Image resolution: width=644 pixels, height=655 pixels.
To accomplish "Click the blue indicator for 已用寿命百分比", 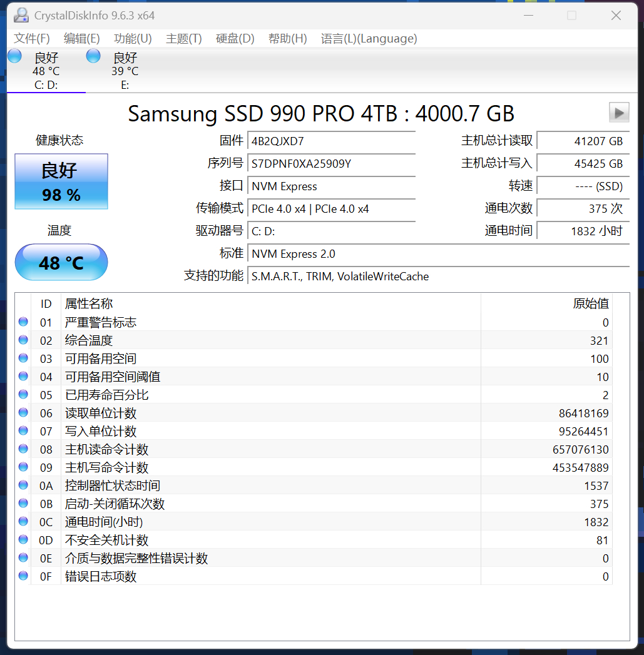I will (x=23, y=394).
